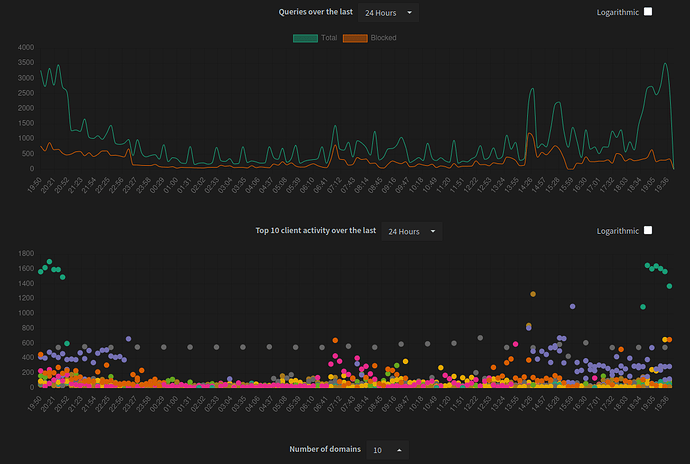The height and width of the screenshot is (464, 690).
Task: Toggle the Total series legend swatch
Action: (x=305, y=38)
